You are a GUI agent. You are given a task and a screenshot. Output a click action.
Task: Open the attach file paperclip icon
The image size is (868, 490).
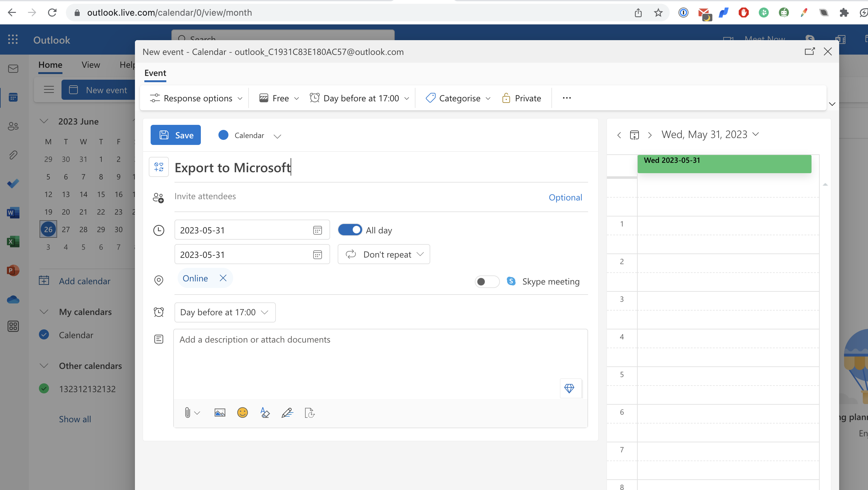coord(188,413)
